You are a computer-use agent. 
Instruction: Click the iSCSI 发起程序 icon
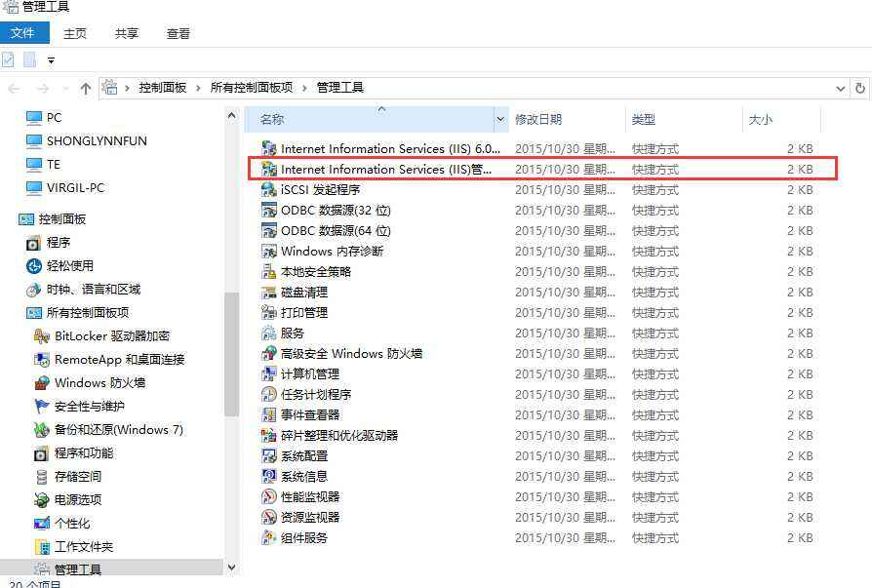tap(269, 189)
